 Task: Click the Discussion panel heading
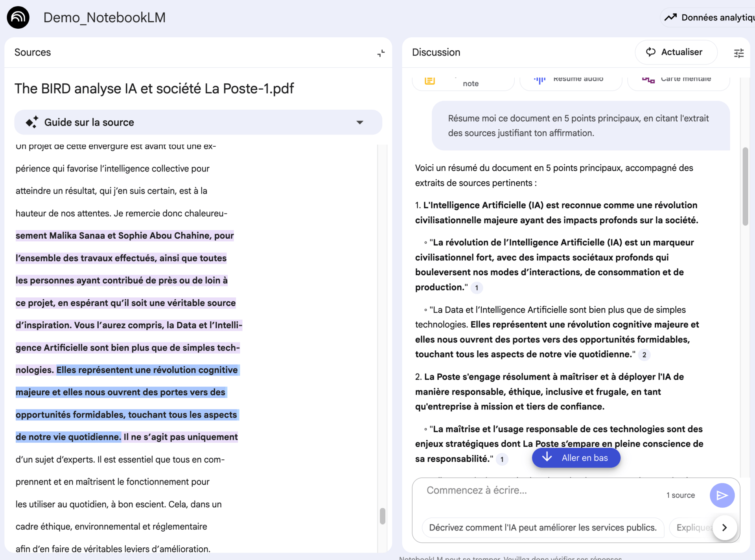pos(436,52)
